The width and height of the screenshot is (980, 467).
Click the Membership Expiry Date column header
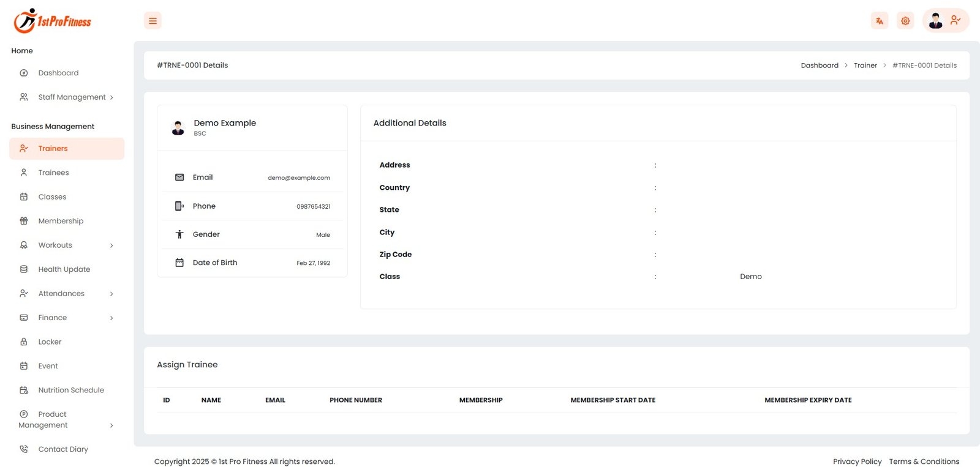[x=808, y=400]
